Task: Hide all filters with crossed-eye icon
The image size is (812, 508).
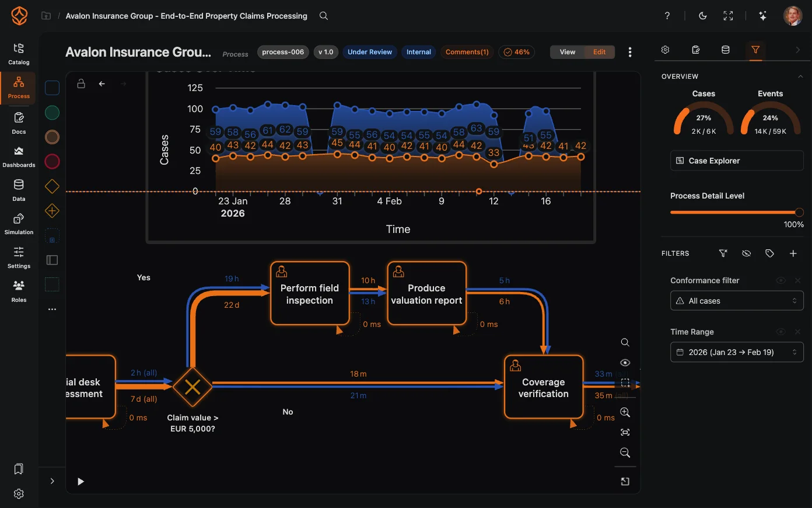Action: (x=746, y=253)
